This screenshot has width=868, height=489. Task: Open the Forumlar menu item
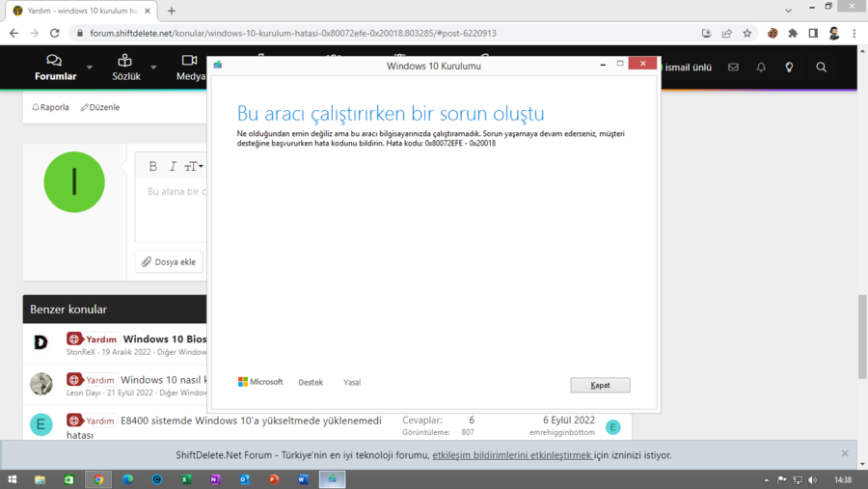pyautogui.click(x=55, y=68)
